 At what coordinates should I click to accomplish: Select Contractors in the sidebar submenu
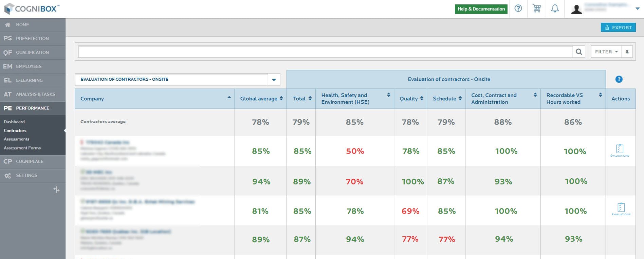(15, 131)
